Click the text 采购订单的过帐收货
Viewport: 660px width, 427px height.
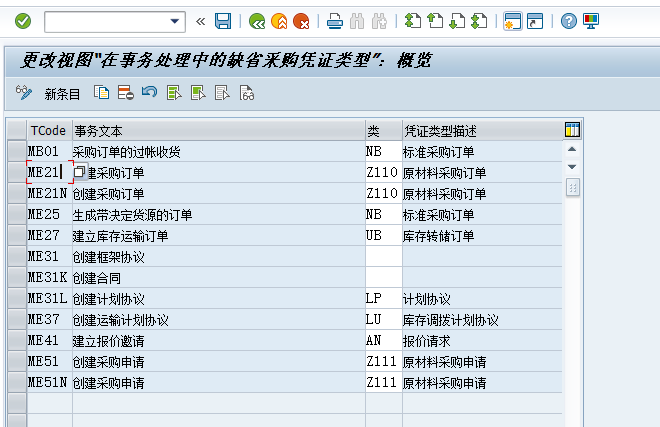tap(127, 152)
